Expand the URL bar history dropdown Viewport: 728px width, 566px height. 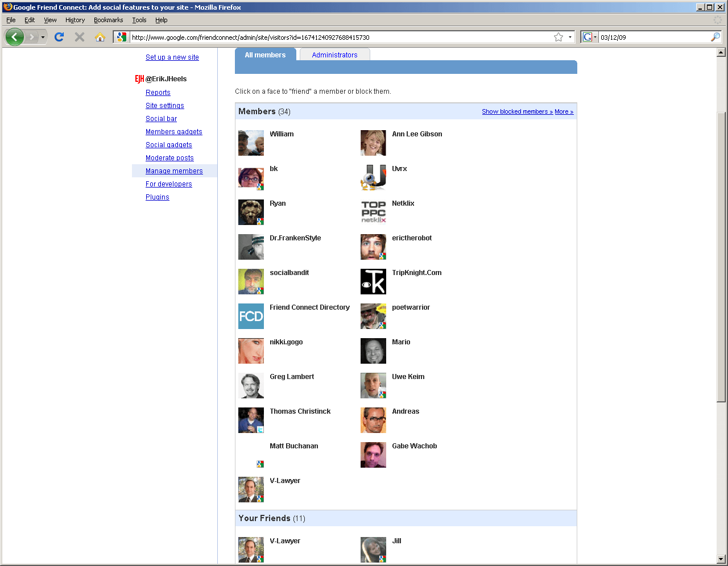(x=570, y=38)
